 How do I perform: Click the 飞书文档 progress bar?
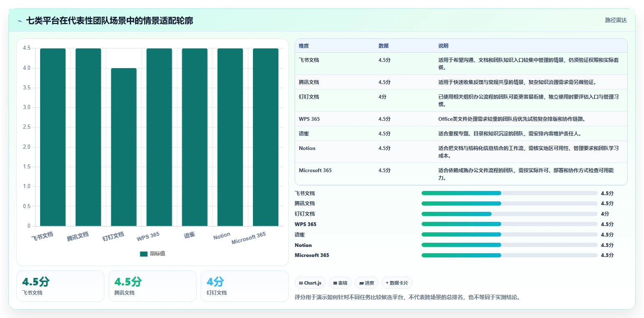coord(510,193)
